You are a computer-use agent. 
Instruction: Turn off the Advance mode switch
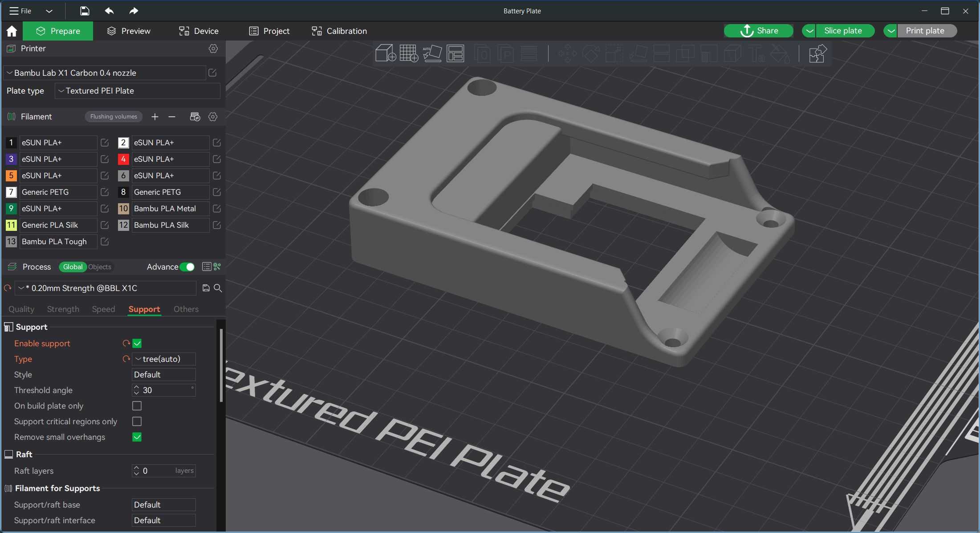point(187,266)
